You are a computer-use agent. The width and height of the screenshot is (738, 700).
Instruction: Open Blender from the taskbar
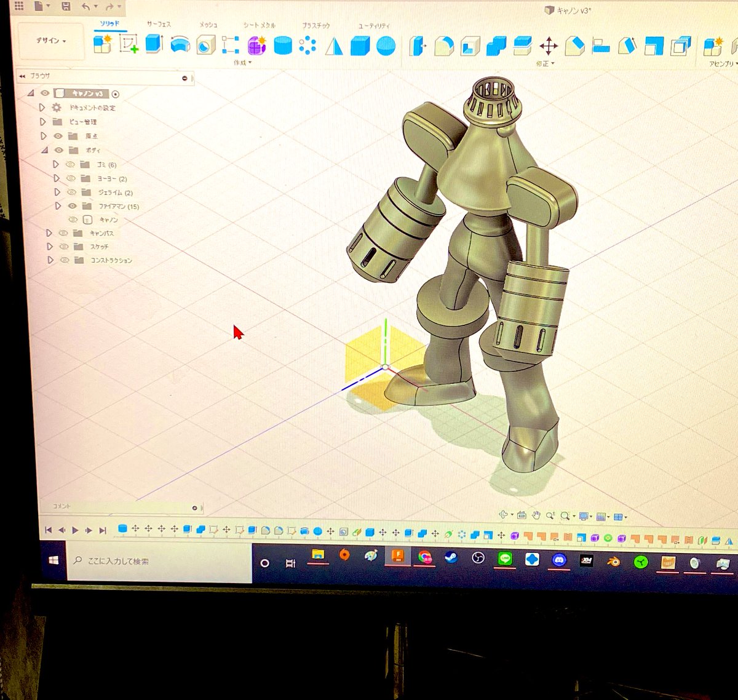tap(613, 561)
